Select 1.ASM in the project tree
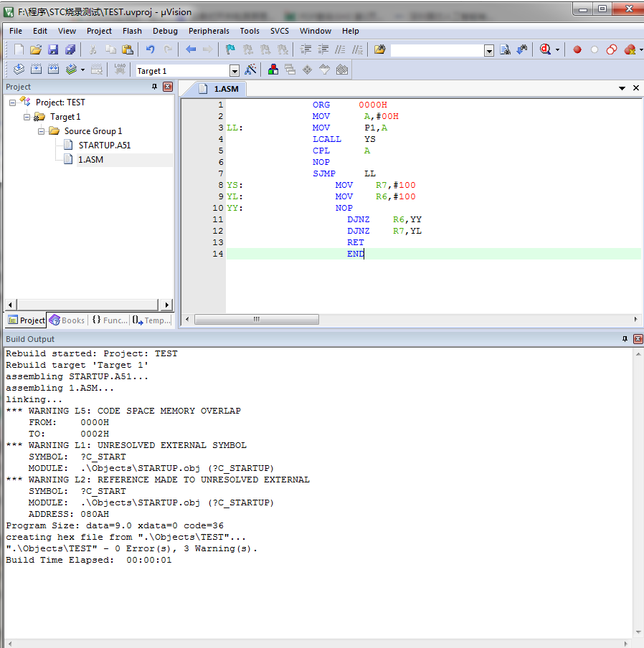Viewport: 644px width, 648px height. point(90,160)
